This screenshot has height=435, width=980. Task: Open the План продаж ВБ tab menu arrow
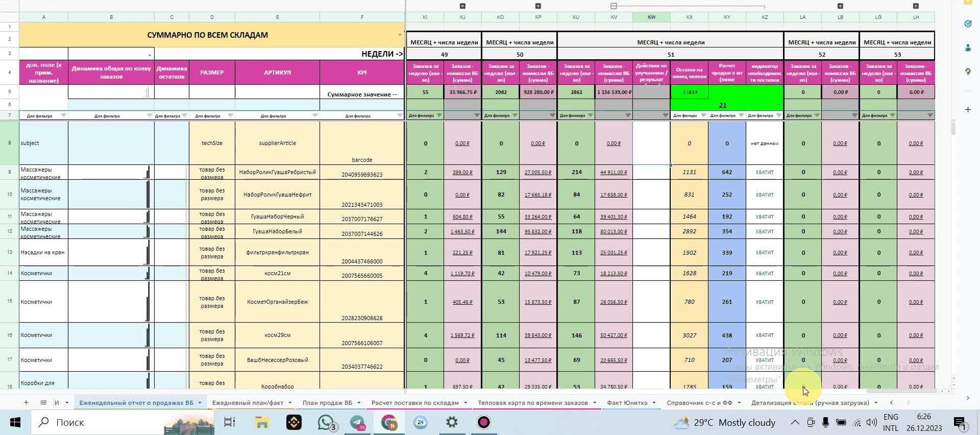click(x=359, y=403)
